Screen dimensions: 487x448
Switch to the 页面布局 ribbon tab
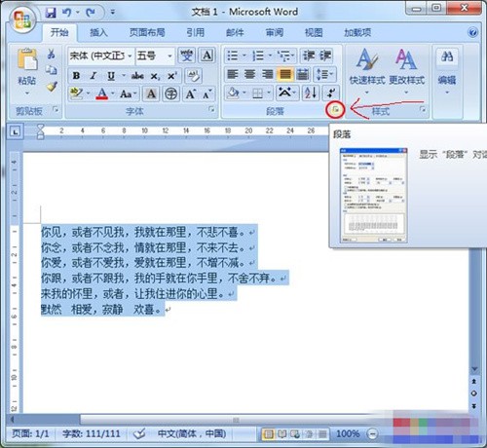tap(147, 32)
